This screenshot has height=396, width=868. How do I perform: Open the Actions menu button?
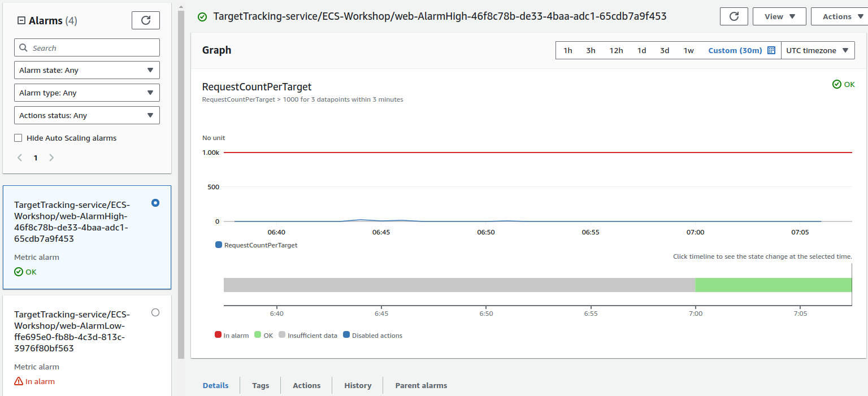(x=839, y=16)
